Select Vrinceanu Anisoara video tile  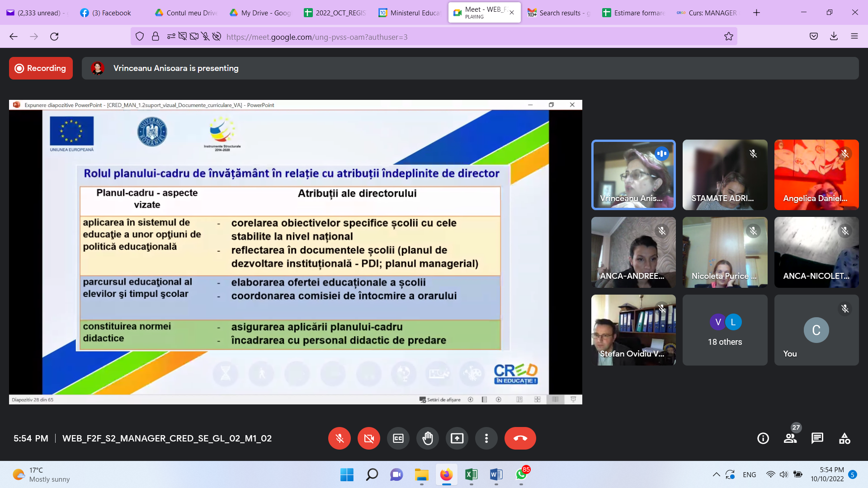coord(633,175)
